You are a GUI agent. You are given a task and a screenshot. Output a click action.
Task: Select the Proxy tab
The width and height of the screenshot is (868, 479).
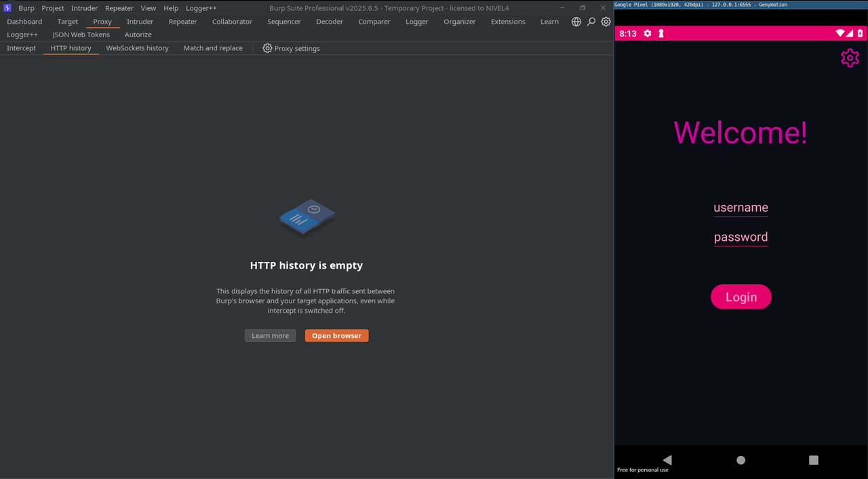[102, 22]
